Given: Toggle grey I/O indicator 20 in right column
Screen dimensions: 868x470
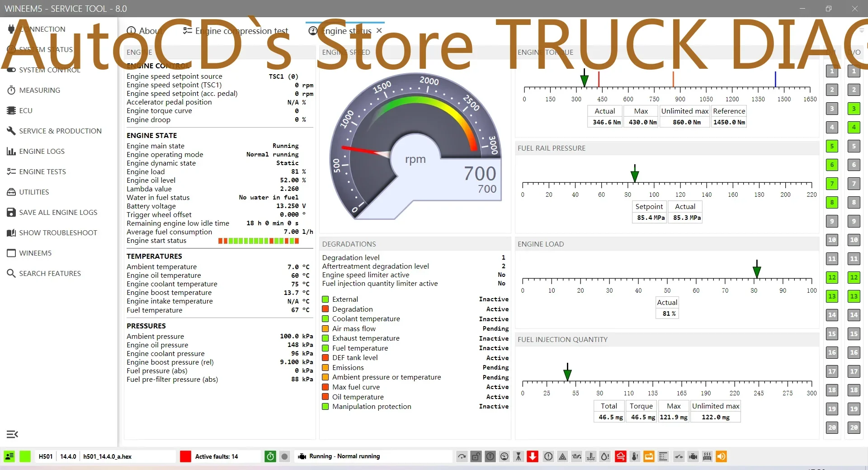Looking at the screenshot, I should click(x=854, y=427).
